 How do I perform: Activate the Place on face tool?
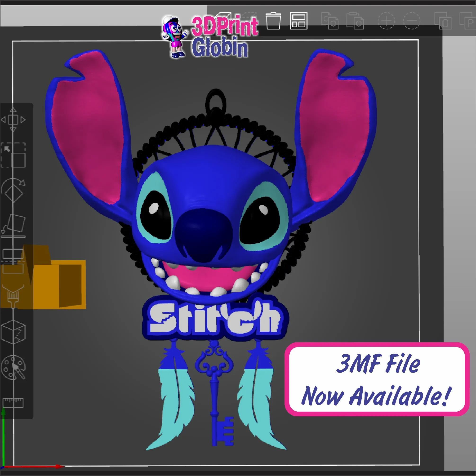click(13, 226)
